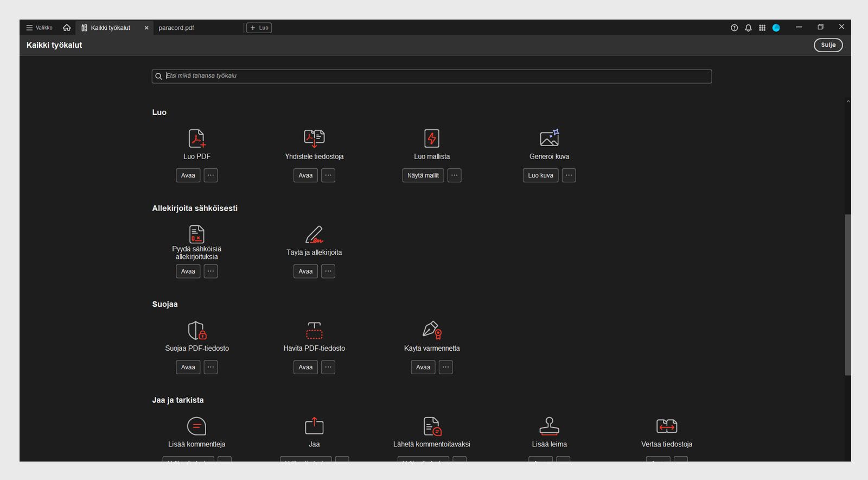This screenshot has width=868, height=480.
Task: Click the blue account profile avatar
Action: (776, 28)
